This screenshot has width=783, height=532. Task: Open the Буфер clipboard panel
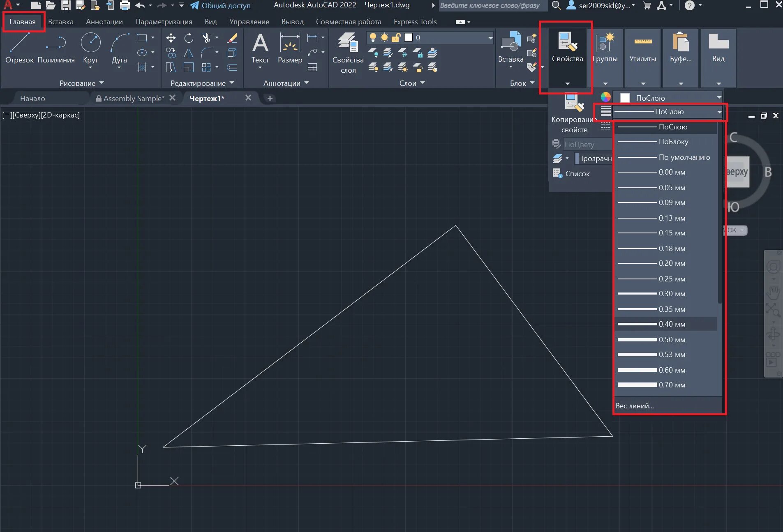tap(681, 58)
